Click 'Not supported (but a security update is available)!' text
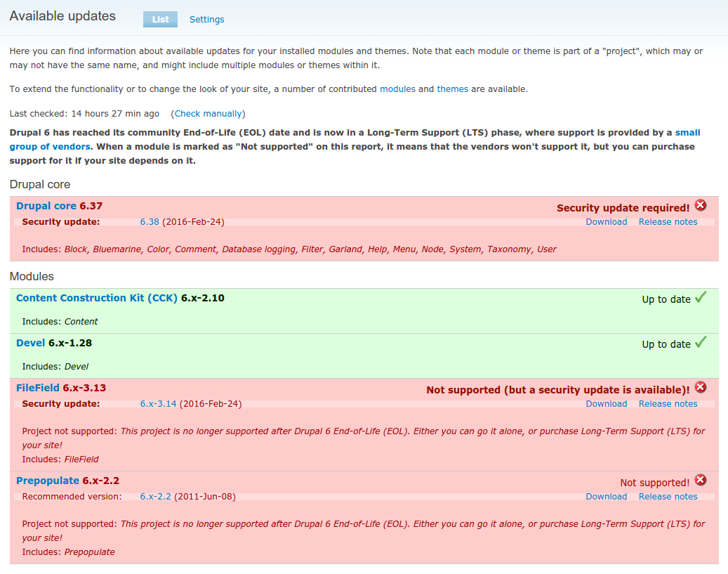This screenshot has height=574, width=728. click(558, 390)
